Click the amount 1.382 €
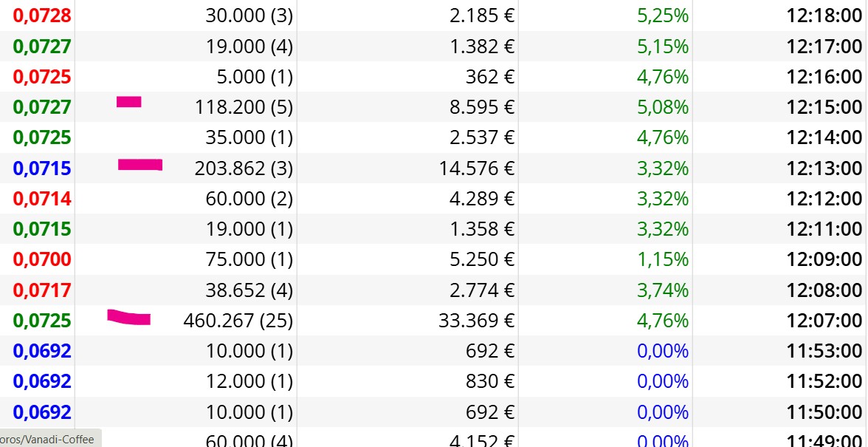Viewport: 868px width, 447px height. (x=482, y=46)
